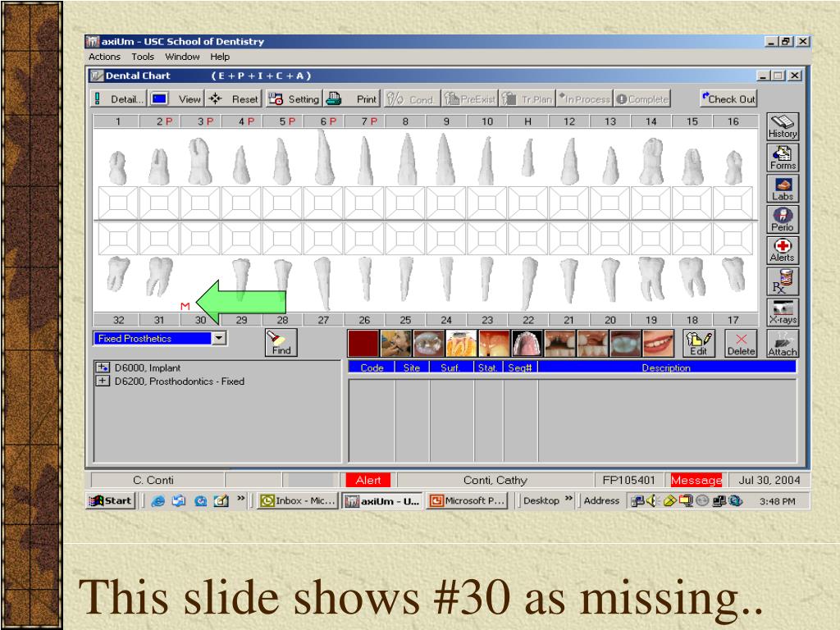840x630 pixels.
Task: Click tooth number 14 header
Action: click(651, 121)
